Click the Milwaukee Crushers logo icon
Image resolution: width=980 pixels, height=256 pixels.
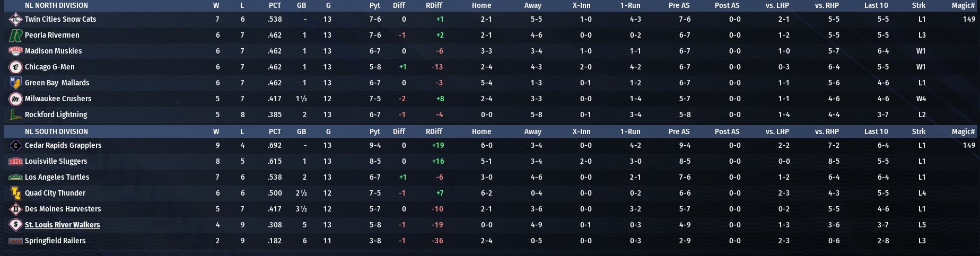click(15, 99)
